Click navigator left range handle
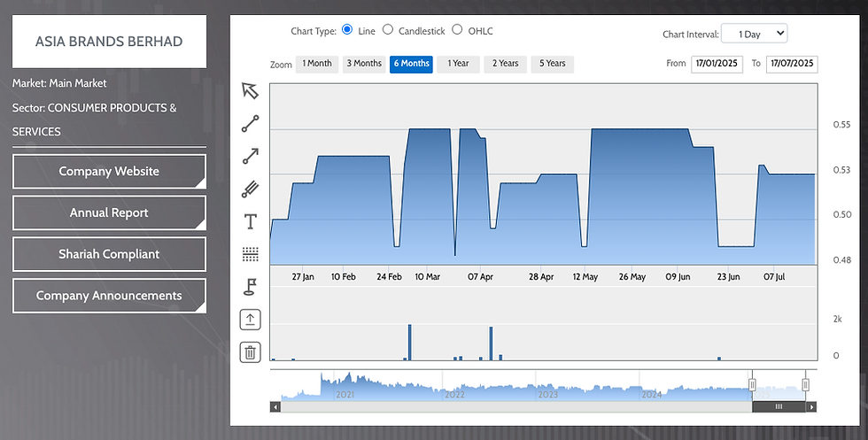 click(752, 384)
